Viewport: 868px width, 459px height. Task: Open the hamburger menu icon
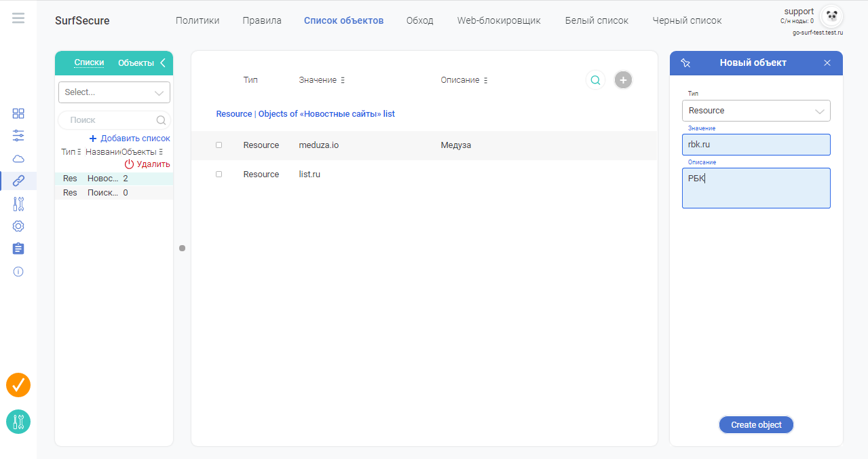pos(18,18)
